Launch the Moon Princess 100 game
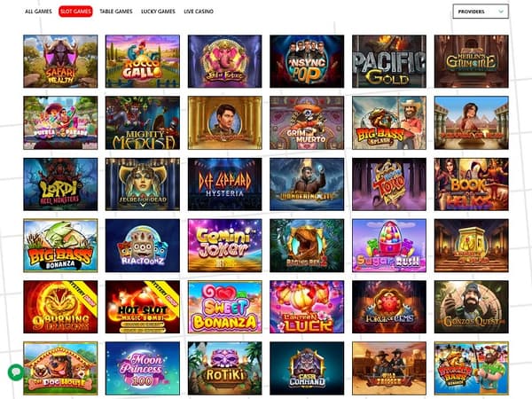 pyautogui.click(x=143, y=369)
